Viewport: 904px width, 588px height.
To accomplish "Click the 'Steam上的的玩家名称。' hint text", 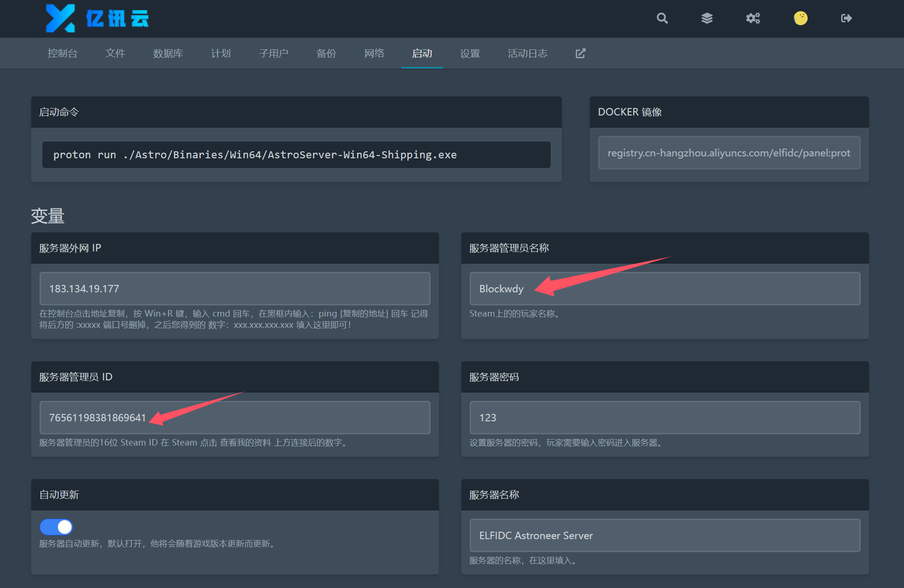I will coord(514,314).
